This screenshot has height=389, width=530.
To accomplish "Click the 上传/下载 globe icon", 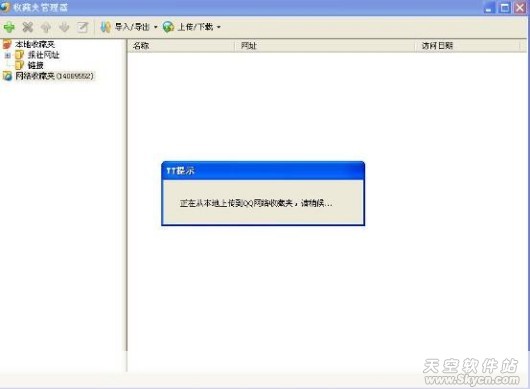I will [168, 27].
